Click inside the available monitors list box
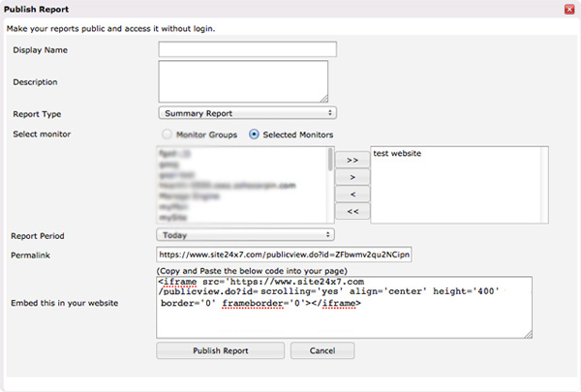 coord(242,184)
